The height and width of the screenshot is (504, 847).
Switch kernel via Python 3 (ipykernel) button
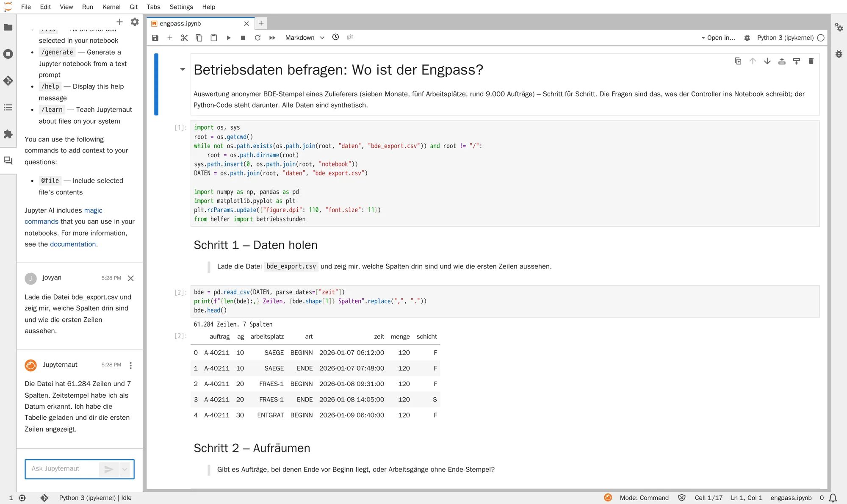click(x=785, y=38)
